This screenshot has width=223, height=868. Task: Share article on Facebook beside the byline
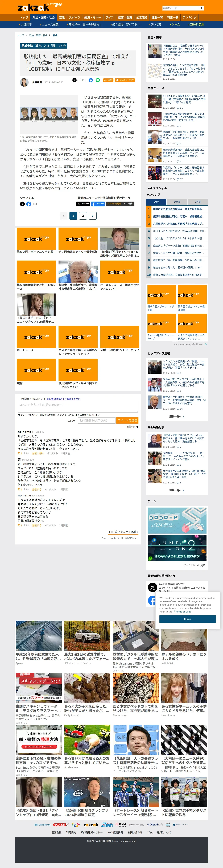tap(91, 80)
